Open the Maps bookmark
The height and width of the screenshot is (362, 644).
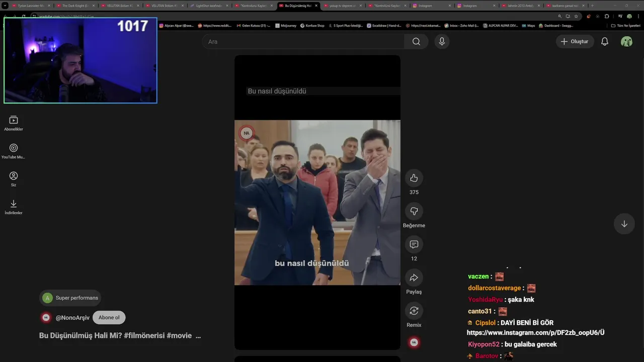click(528, 26)
